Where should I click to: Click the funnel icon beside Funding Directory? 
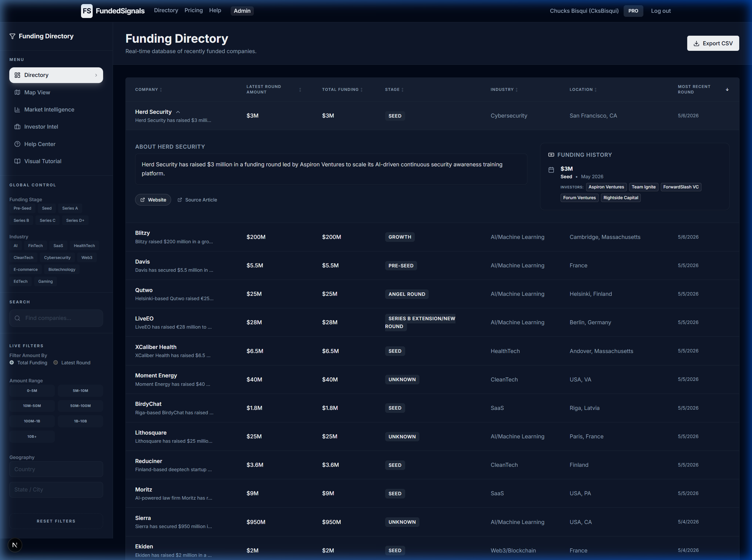(12, 36)
